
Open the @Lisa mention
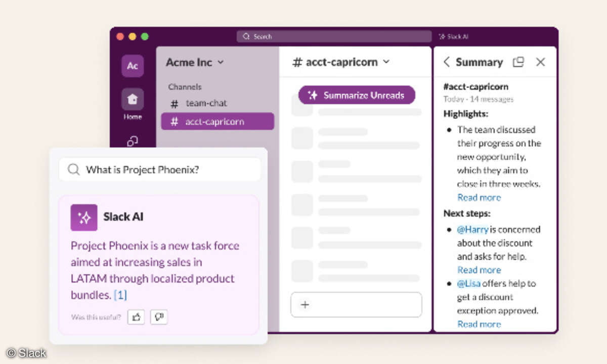(469, 284)
